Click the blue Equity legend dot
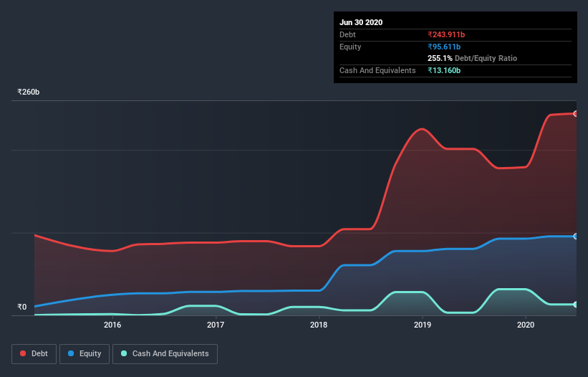This screenshot has width=588, height=377. pyautogui.click(x=71, y=353)
